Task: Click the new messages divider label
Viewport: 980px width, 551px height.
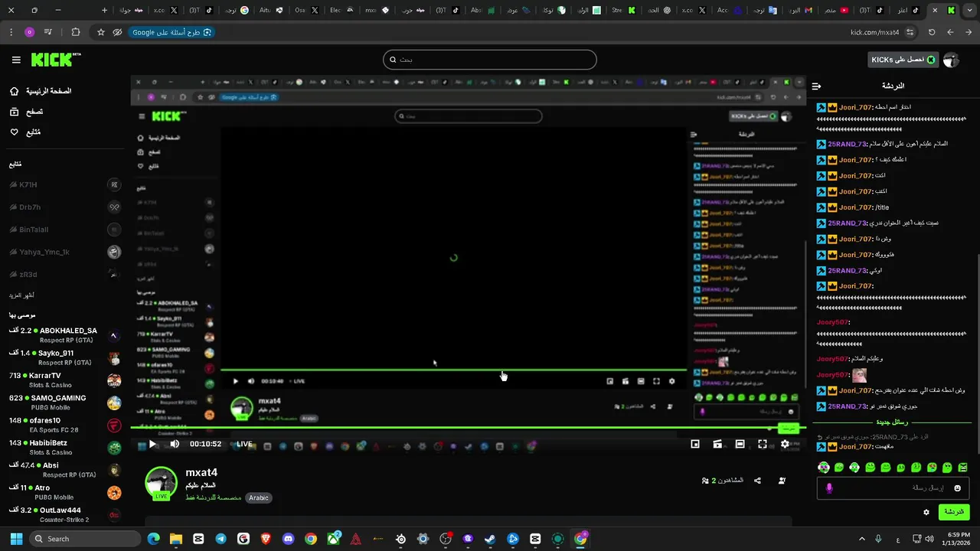Action: (x=893, y=422)
